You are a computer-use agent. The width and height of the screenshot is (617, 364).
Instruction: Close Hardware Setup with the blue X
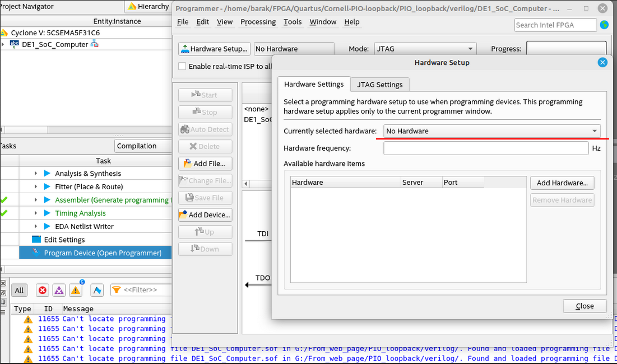click(x=602, y=63)
